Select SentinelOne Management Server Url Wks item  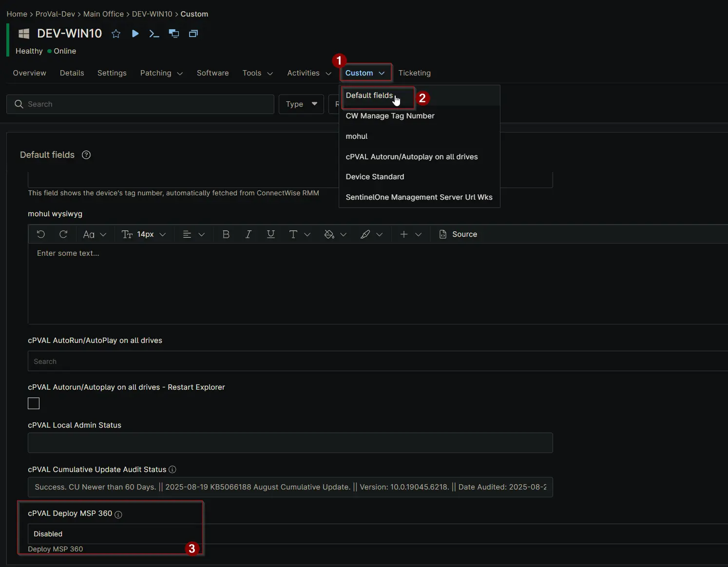point(419,197)
